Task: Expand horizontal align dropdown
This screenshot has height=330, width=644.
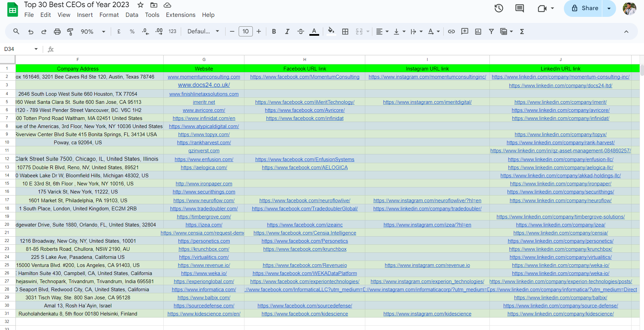Action: tap(387, 32)
